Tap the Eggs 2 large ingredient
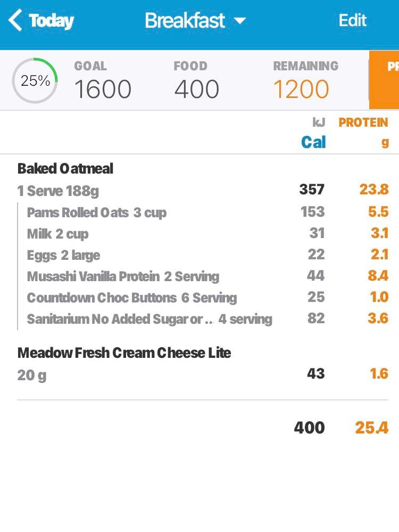The width and height of the screenshot is (399, 532). [63, 255]
